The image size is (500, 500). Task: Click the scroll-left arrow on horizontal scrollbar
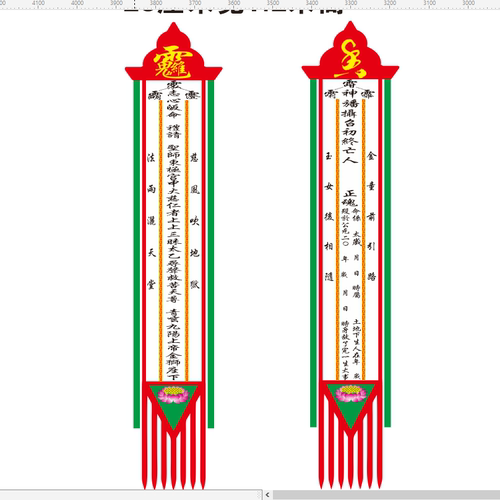[x=267, y=495]
